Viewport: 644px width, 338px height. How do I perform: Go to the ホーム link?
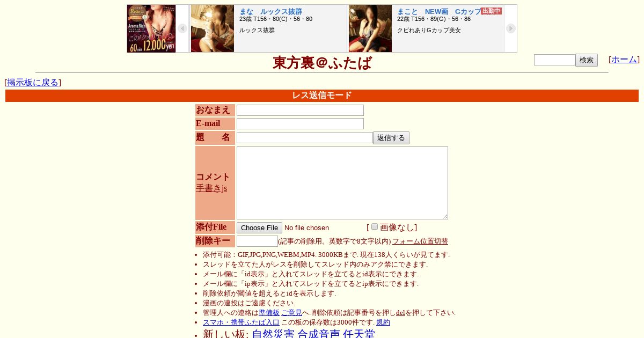624,60
